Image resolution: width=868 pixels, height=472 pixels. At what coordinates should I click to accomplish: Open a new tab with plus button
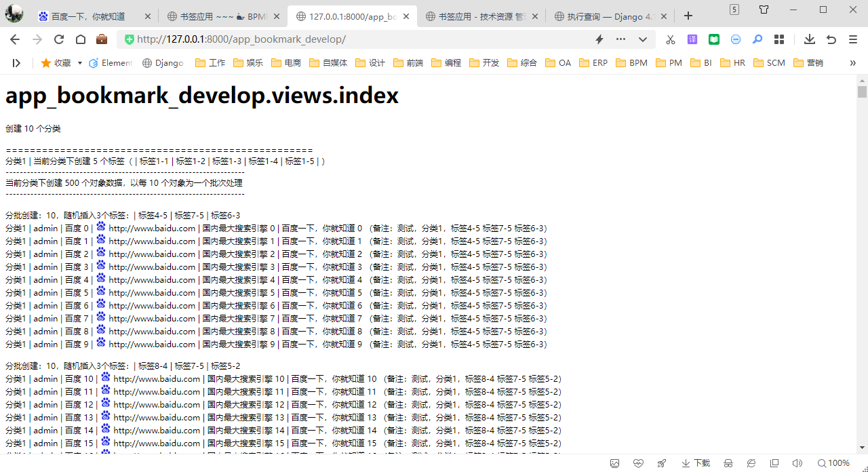[688, 16]
